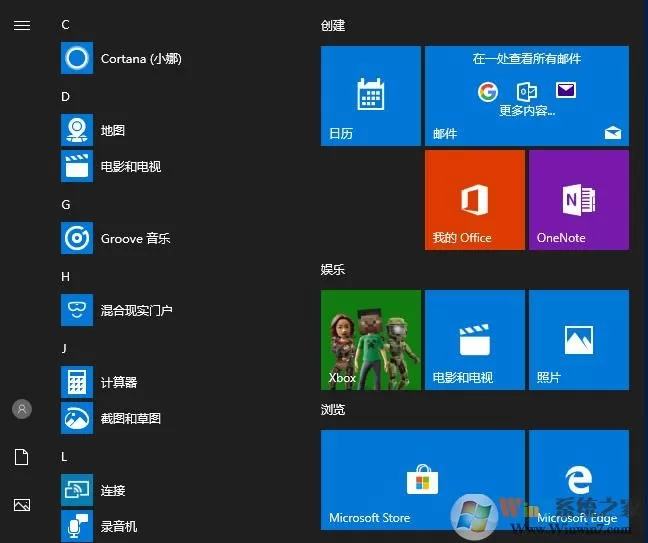
Task: Open Cortana (小娜) from the app list
Action: click(122, 58)
